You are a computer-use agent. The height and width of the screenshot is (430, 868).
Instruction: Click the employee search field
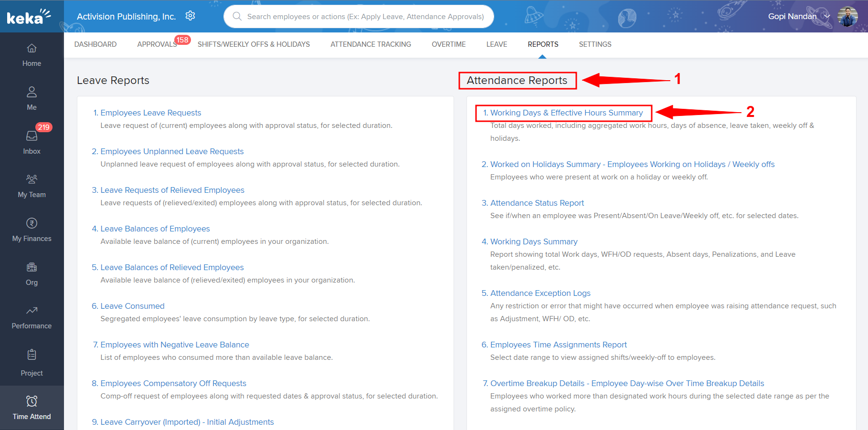point(365,17)
